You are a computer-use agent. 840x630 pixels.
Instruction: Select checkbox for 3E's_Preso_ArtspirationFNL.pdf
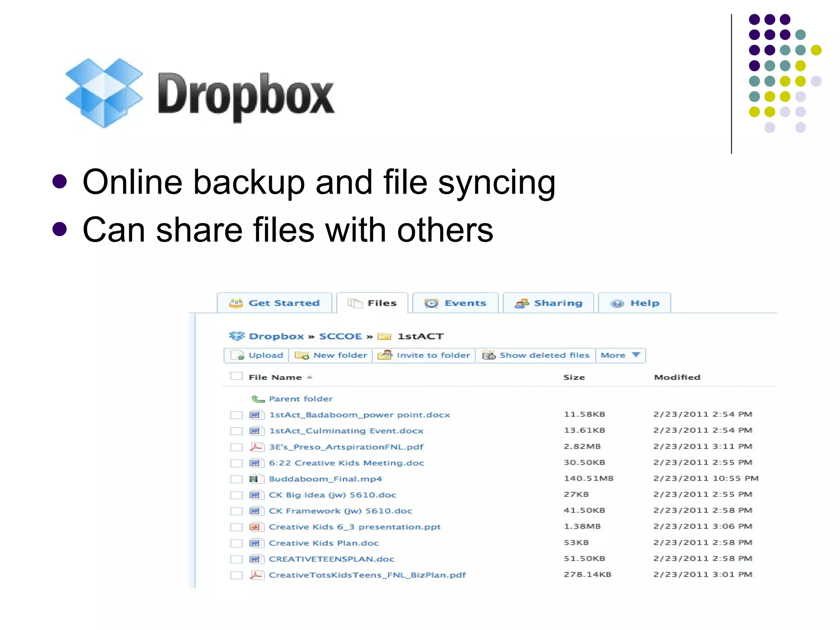pyautogui.click(x=236, y=447)
